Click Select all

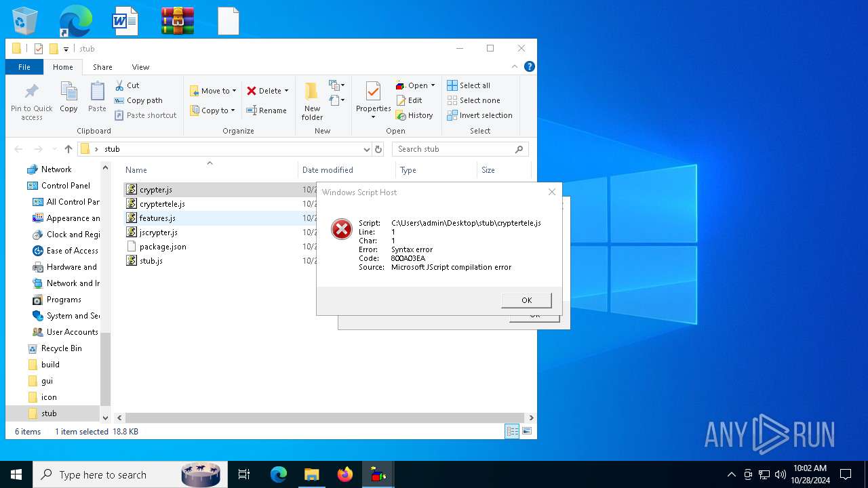tap(469, 85)
